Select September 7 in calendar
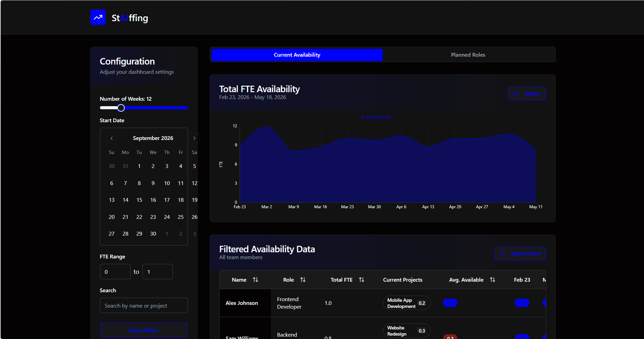The height and width of the screenshot is (339, 644). click(x=126, y=183)
